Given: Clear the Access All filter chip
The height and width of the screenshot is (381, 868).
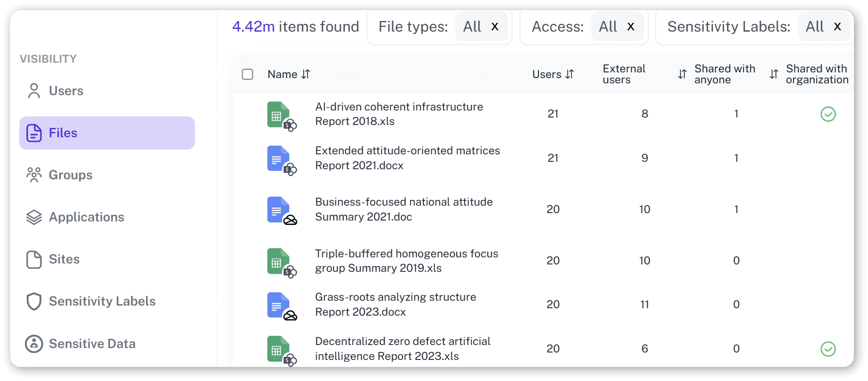Looking at the screenshot, I should click(x=631, y=27).
